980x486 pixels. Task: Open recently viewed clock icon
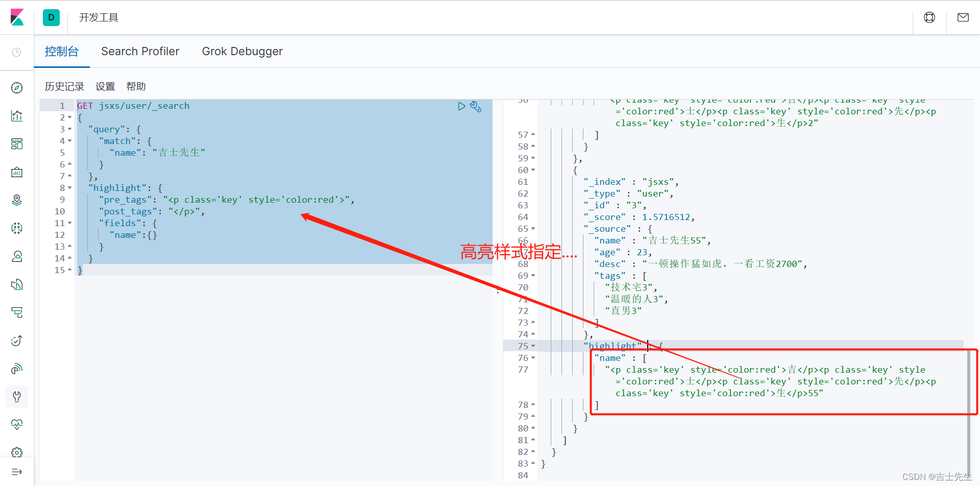pyautogui.click(x=17, y=52)
